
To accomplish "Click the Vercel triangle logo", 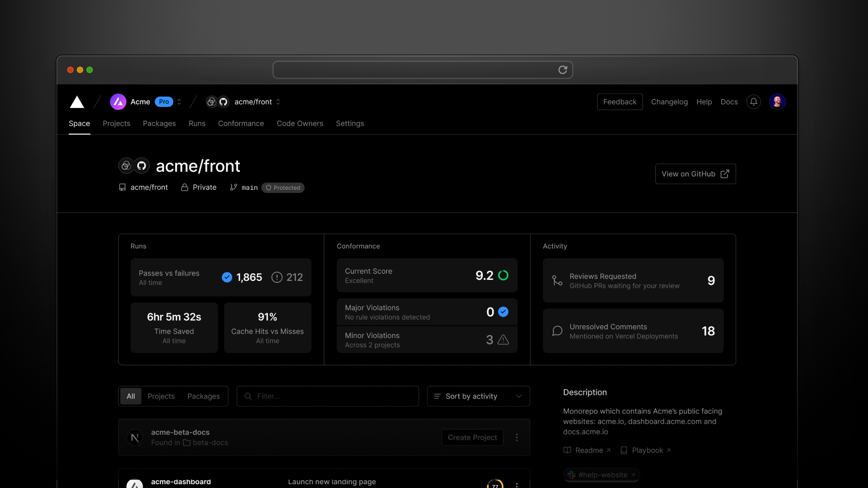I will (77, 102).
